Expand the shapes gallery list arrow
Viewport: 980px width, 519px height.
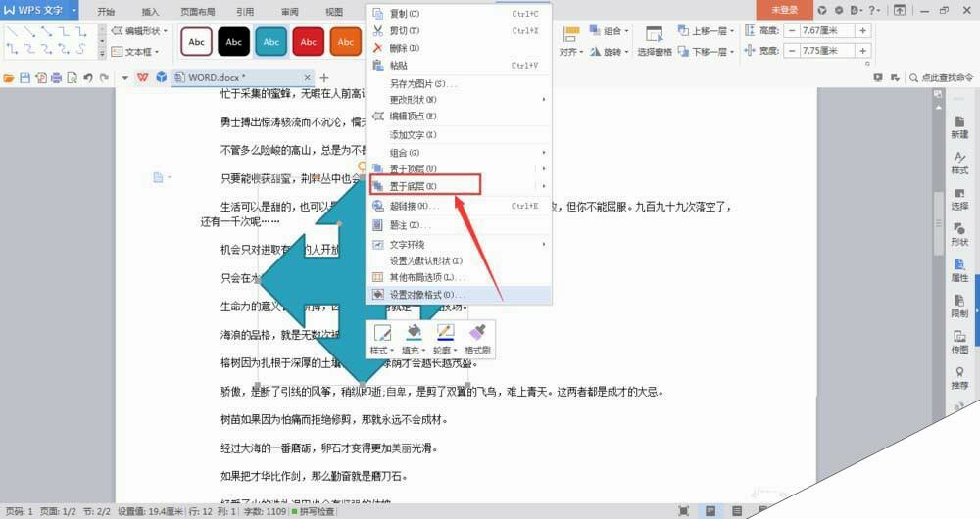[x=103, y=53]
